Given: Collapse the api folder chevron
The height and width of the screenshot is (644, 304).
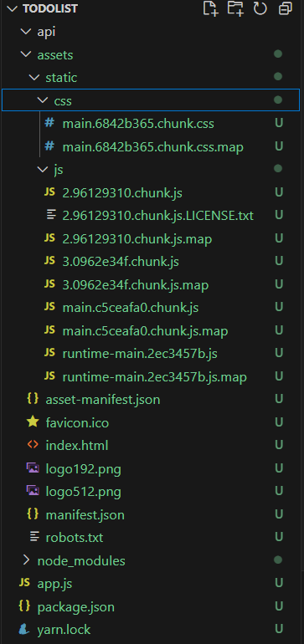Looking at the screenshot, I should (26, 32).
